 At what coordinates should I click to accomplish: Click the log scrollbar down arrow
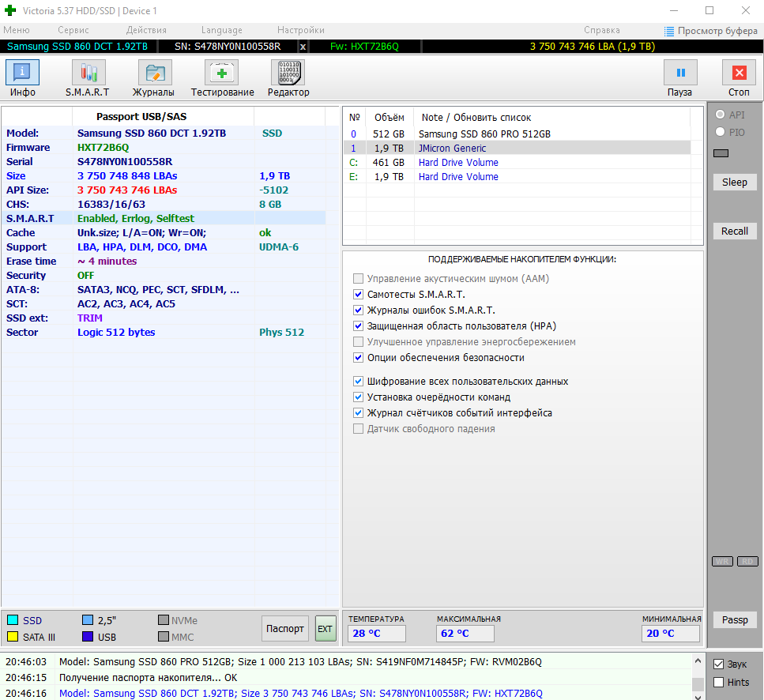698,695
